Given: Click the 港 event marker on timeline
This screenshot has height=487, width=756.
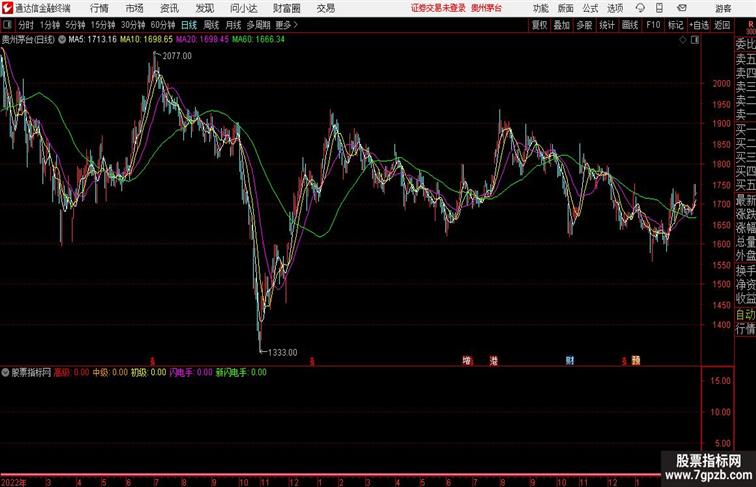Looking at the screenshot, I should pos(493,360).
